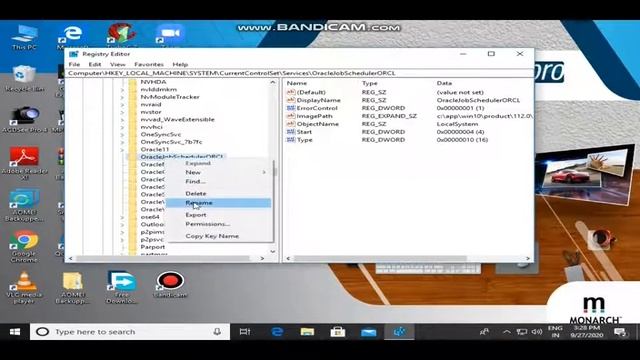The width and height of the screenshot is (640, 360).
Task: Click the volume icon in the system tray
Action: (x=536, y=332)
